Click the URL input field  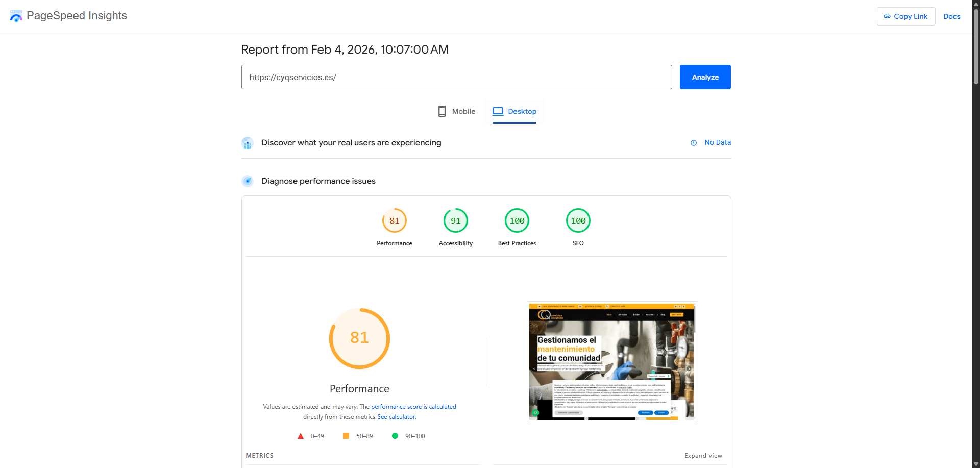pyautogui.click(x=456, y=77)
